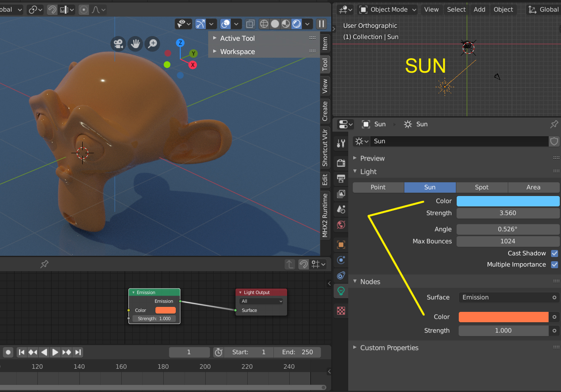This screenshot has width=561, height=392.
Task: Click the magnifier zoom view gizmo
Action: coord(153,44)
